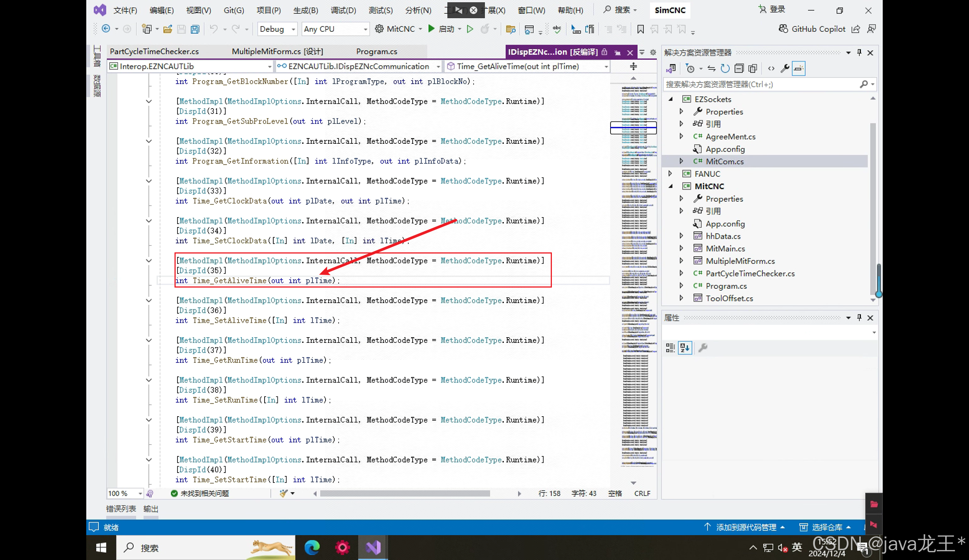969x560 pixels.
Task: Click the horizontal scrollbar of code editor
Action: click(x=405, y=493)
